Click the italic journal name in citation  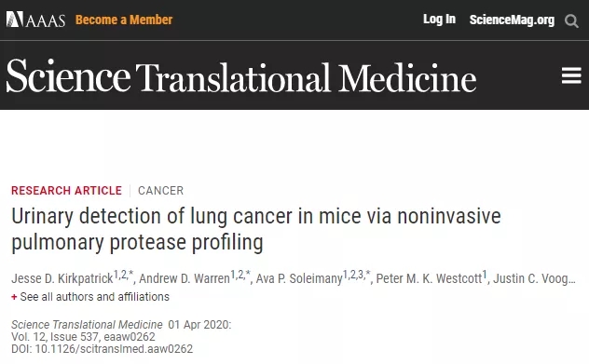tap(87, 325)
